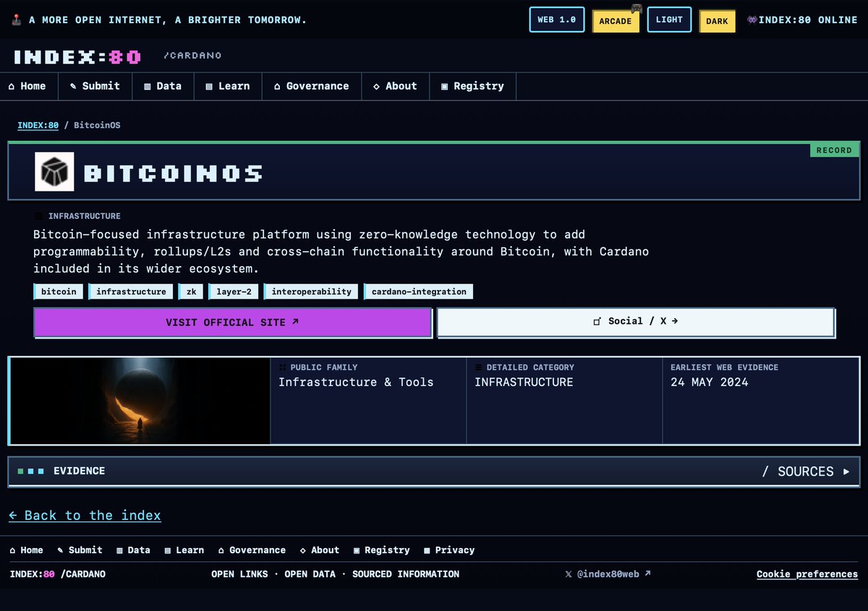
Task: Open Submit in top navigation
Action: [95, 86]
